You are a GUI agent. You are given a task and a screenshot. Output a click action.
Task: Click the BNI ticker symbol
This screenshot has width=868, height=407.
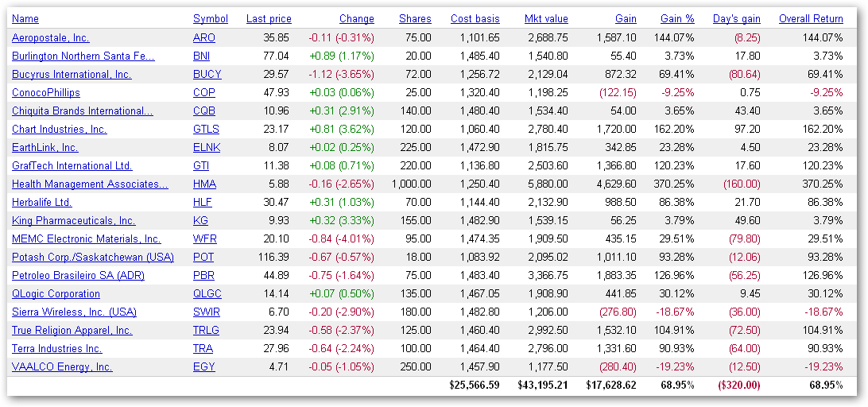(202, 56)
